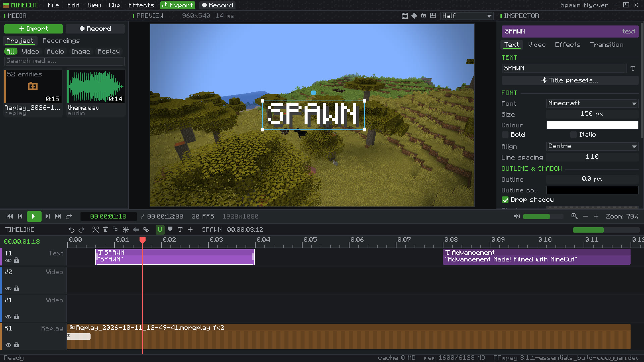Enable the Italic checkbox

[x=574, y=135]
